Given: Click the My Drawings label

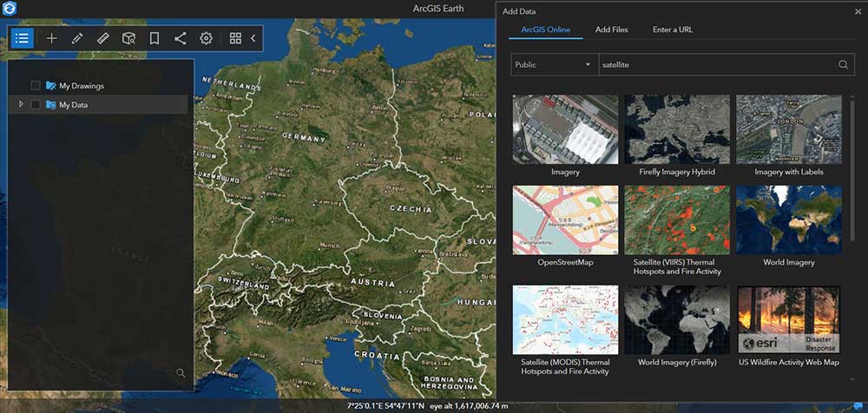Looking at the screenshot, I should (x=82, y=86).
